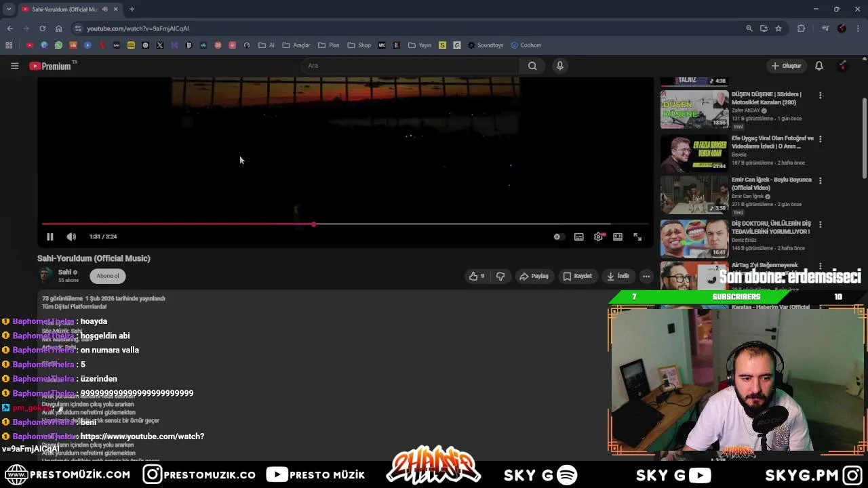
Task: Click the Paylaş share button
Action: pyautogui.click(x=534, y=276)
